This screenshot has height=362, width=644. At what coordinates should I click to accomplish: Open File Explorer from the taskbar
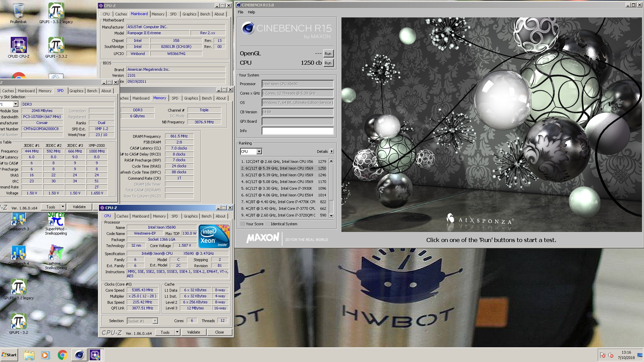coord(29,355)
